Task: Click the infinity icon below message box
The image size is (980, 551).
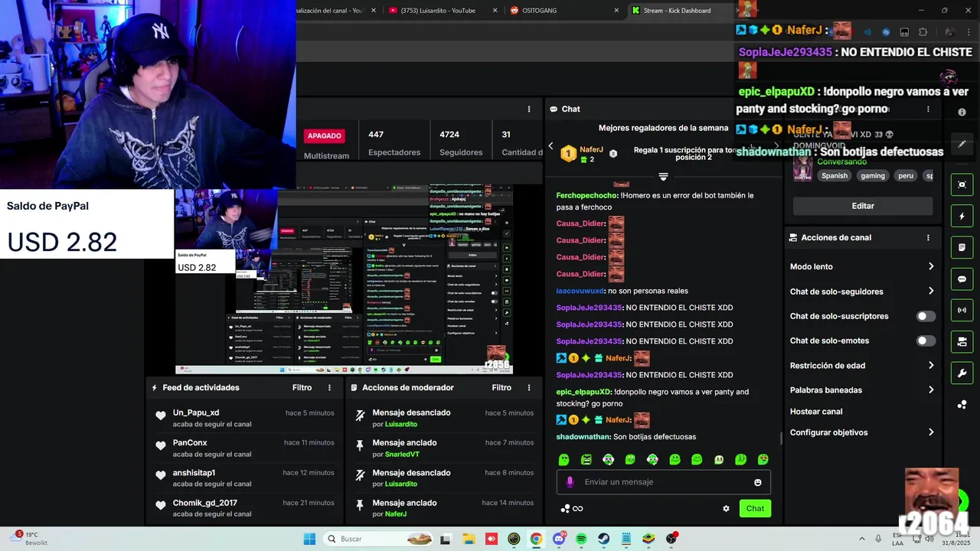Action: pos(578,509)
